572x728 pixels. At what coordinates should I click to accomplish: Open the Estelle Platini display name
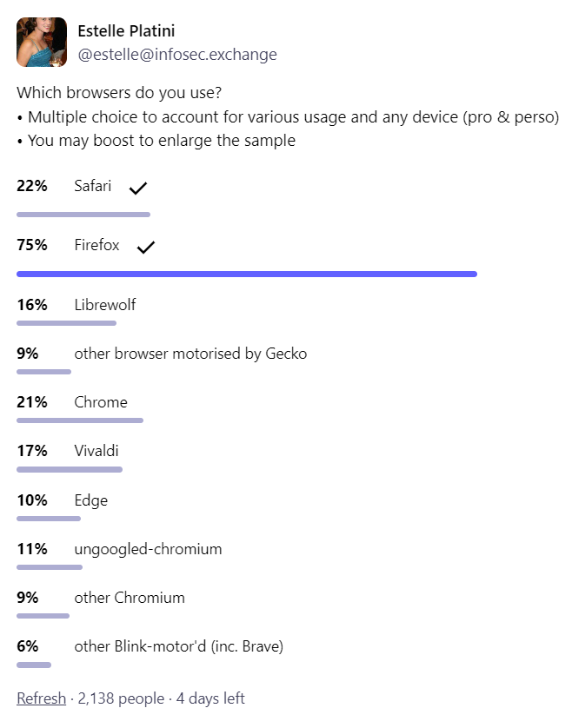pyautogui.click(x=126, y=31)
